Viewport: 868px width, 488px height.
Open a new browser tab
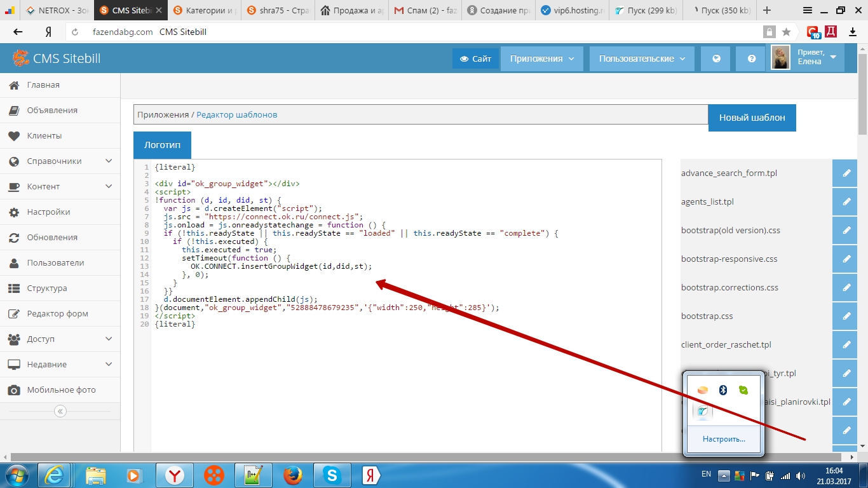767,10
